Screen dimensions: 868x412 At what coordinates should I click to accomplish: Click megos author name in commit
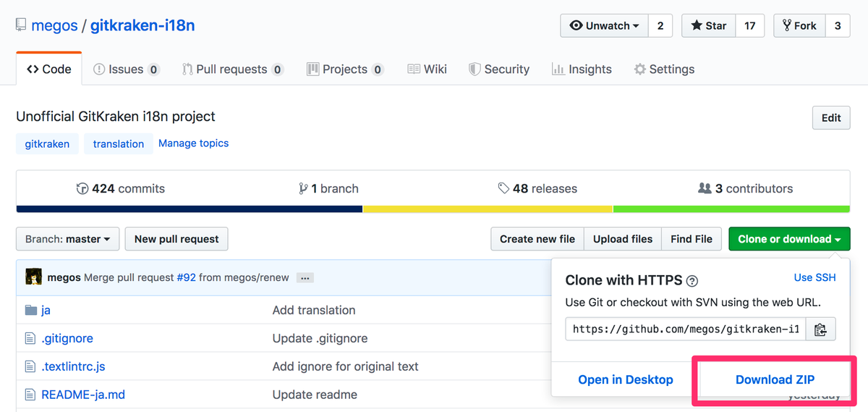[64, 277]
